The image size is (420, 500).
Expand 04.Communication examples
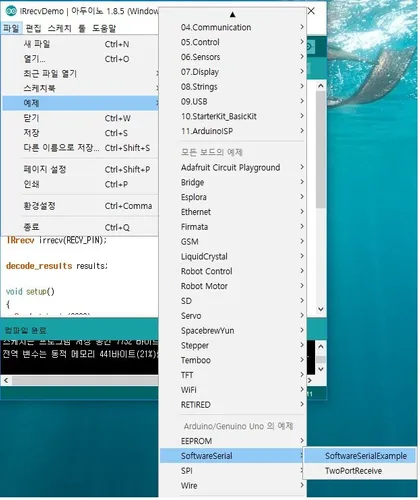(x=233, y=27)
